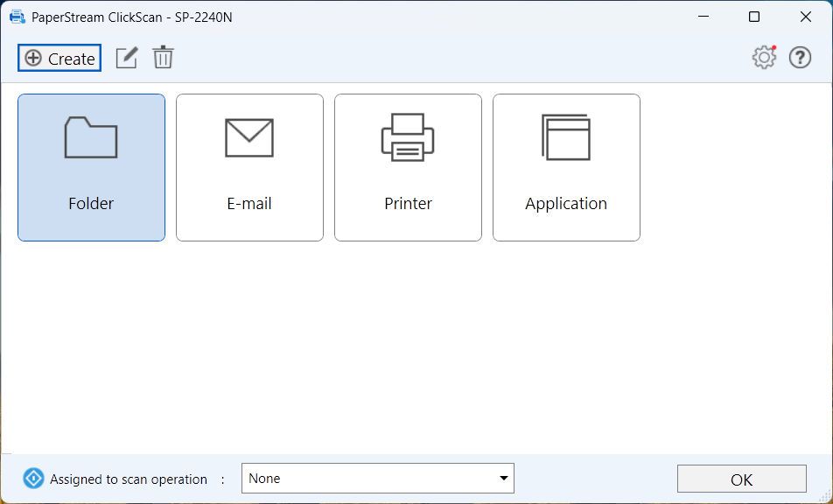Click the scan operation diamond icon
This screenshot has width=833, height=504.
pyautogui.click(x=33, y=479)
